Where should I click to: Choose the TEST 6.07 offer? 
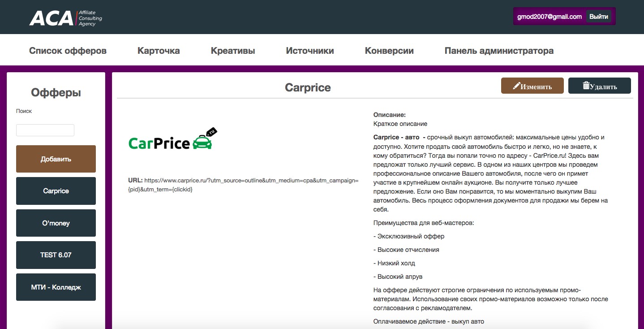pyautogui.click(x=56, y=255)
